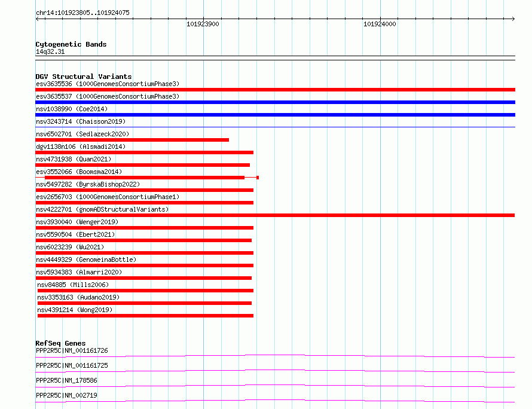Click the red bar under esv2656703
532x409 pixels.
[x=144, y=203]
